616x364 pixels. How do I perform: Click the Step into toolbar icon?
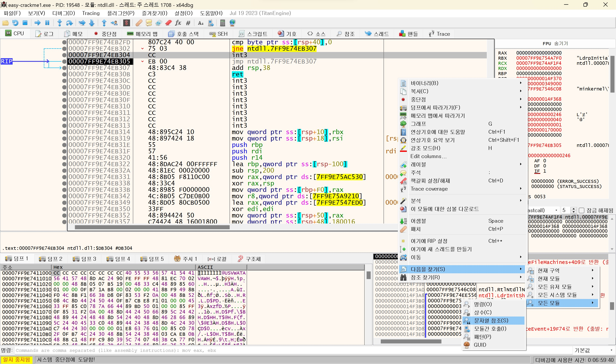coord(59,23)
